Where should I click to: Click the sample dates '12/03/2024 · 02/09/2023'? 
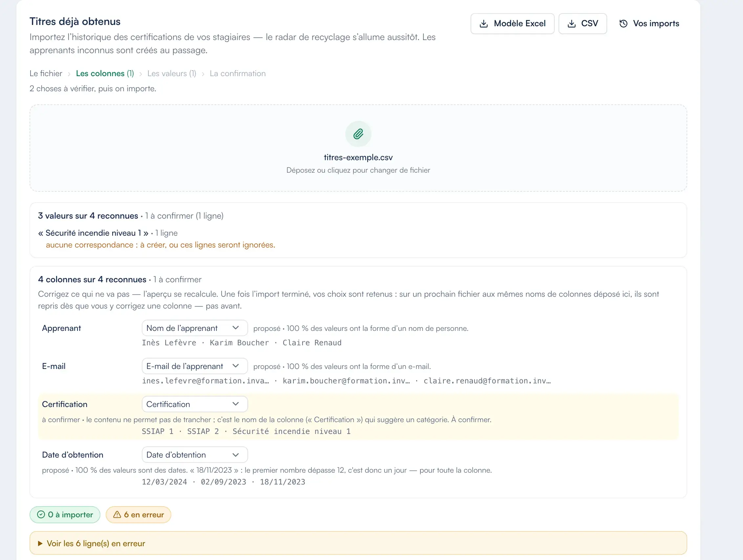[194, 482]
